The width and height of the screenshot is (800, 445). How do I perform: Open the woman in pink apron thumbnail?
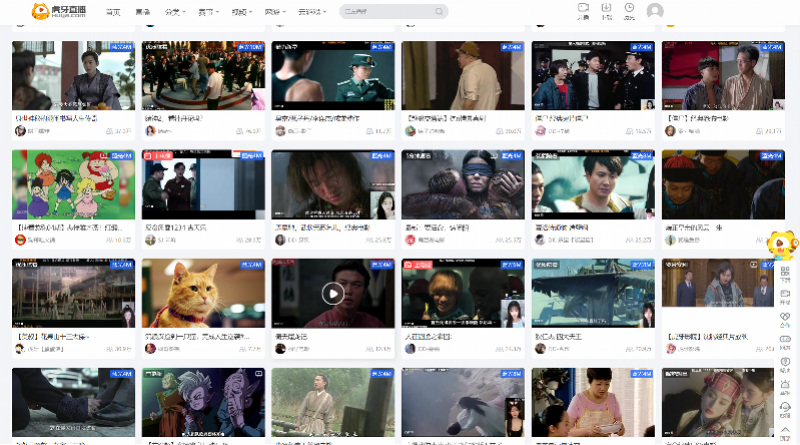593,402
